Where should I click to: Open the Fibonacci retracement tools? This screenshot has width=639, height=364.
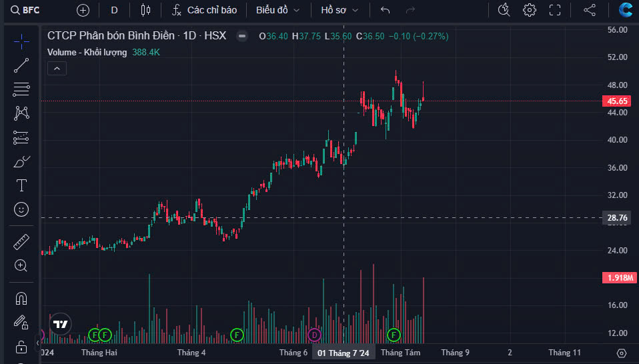21,89
